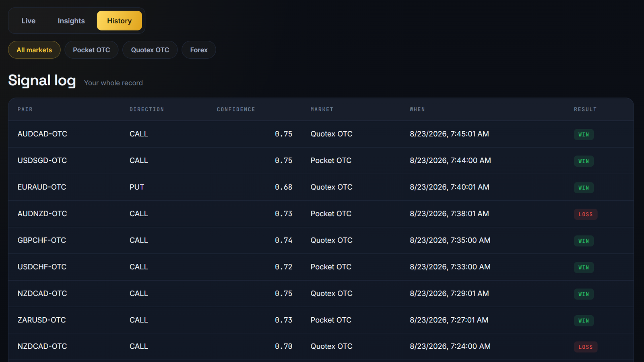The height and width of the screenshot is (362, 644).
Task: Click the 7:33:00 AM timestamp
Action: click(450, 267)
